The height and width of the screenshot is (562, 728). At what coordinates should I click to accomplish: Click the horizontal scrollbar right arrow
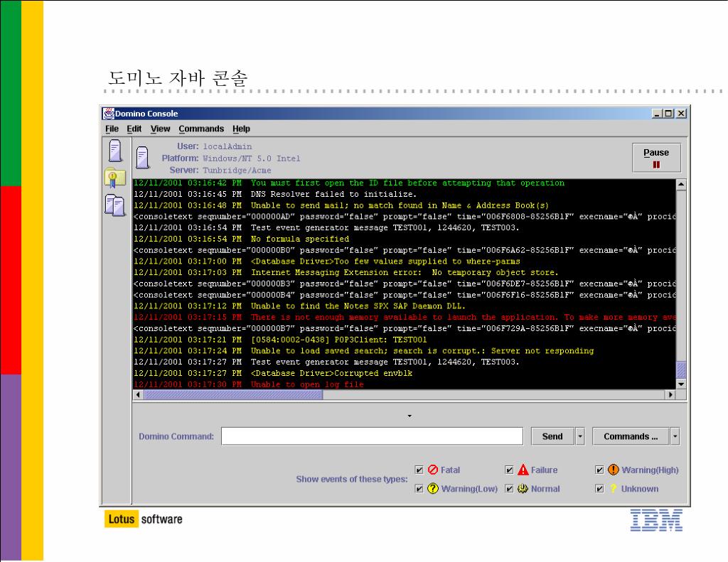(x=670, y=395)
